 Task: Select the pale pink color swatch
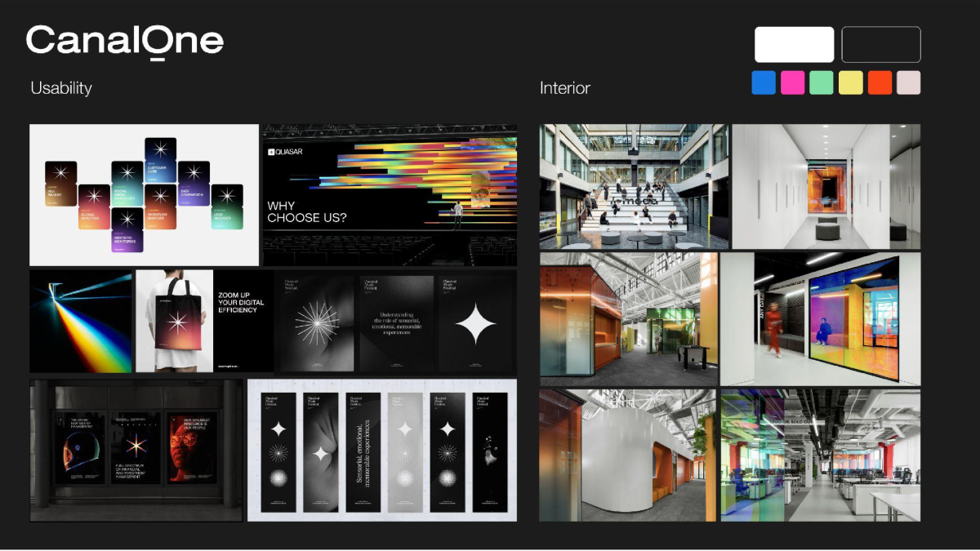coord(909,82)
